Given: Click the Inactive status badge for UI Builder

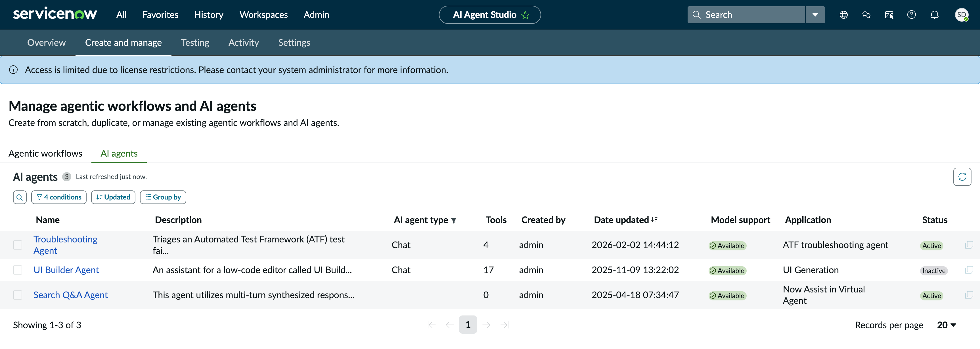Looking at the screenshot, I should 934,271.
